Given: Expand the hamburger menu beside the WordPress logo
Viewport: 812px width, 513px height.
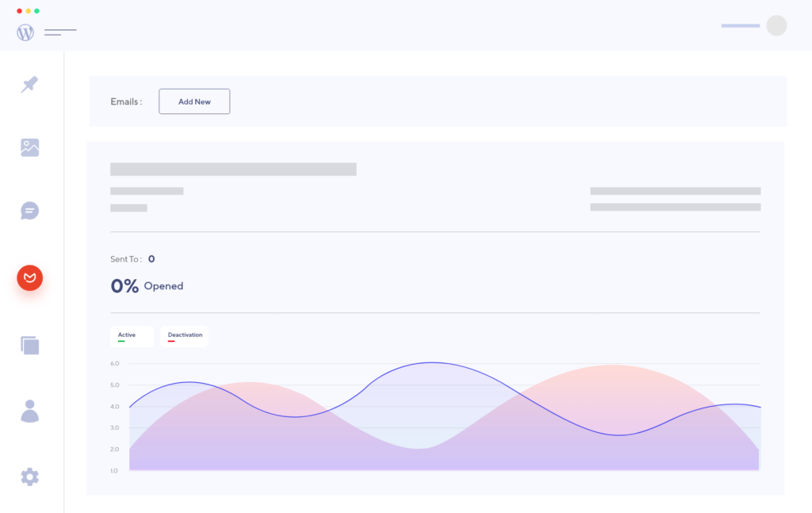Looking at the screenshot, I should 60,32.
